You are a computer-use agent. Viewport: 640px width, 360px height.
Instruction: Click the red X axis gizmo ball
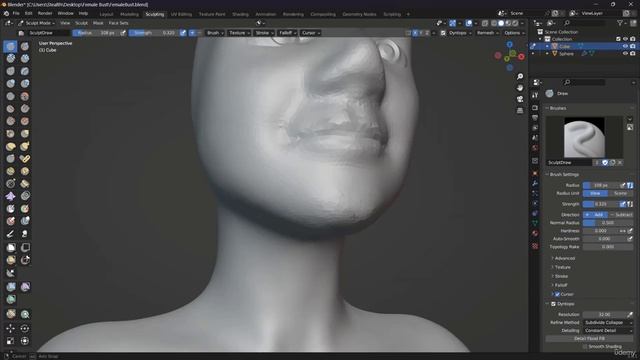pyautogui.click(x=521, y=57)
